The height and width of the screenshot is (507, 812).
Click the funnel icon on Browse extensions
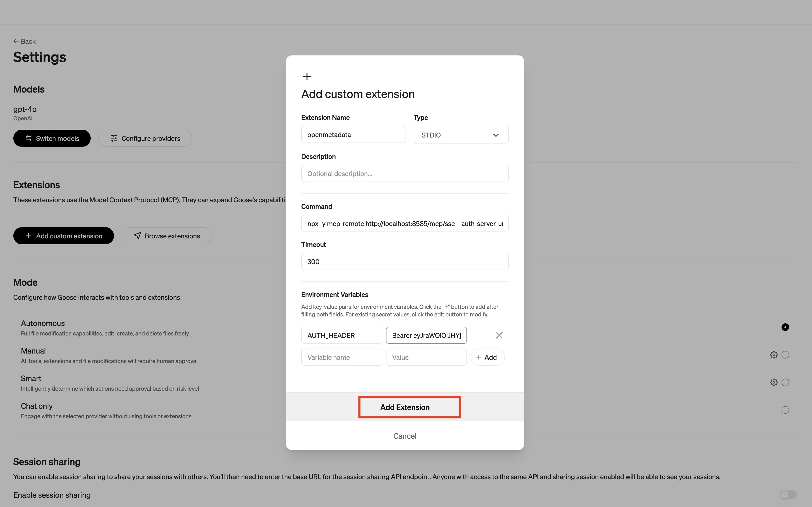click(138, 236)
